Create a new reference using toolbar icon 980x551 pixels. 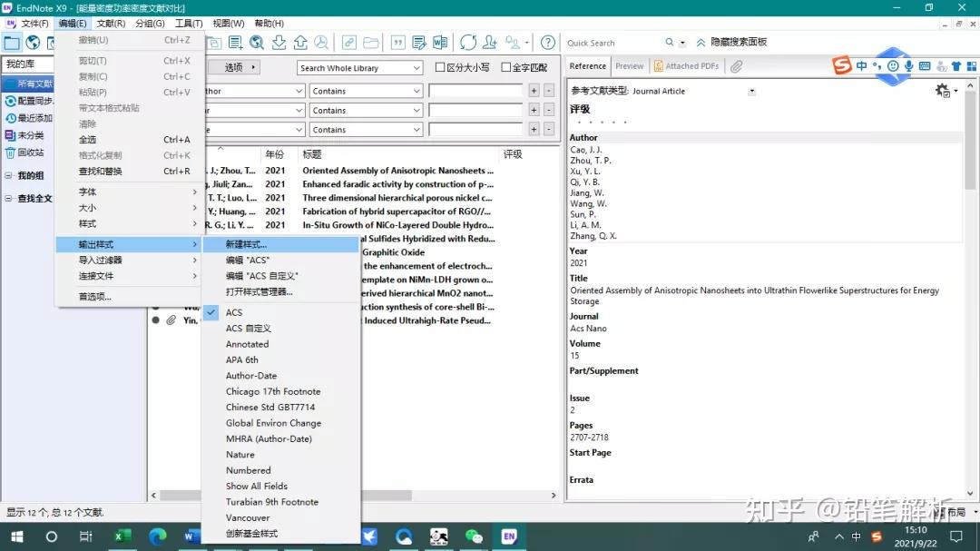point(236,43)
